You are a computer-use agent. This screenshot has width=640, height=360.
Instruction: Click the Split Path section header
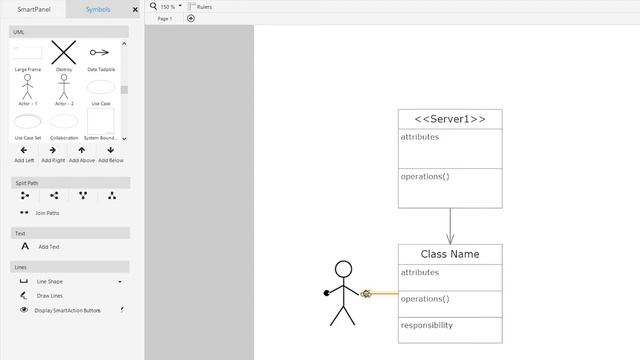pos(71,183)
